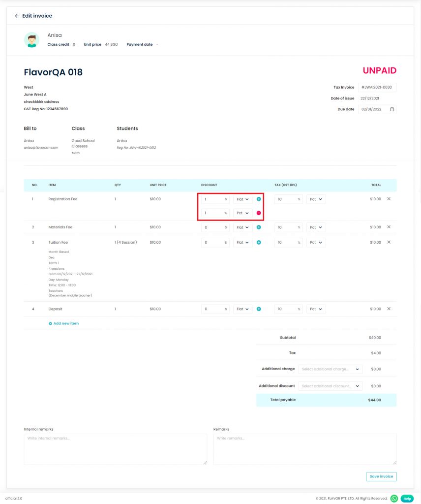Add a discount row for Deposit
The width and height of the screenshot is (421, 504).
click(x=259, y=309)
